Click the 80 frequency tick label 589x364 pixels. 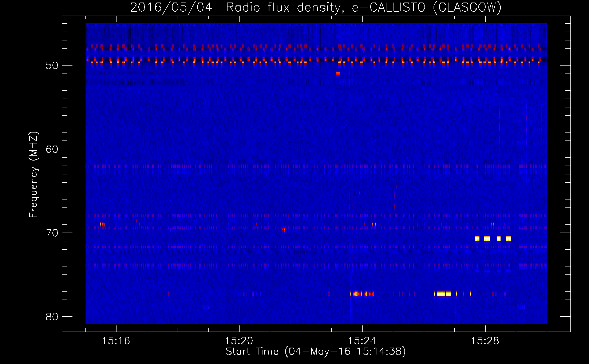coord(52,317)
